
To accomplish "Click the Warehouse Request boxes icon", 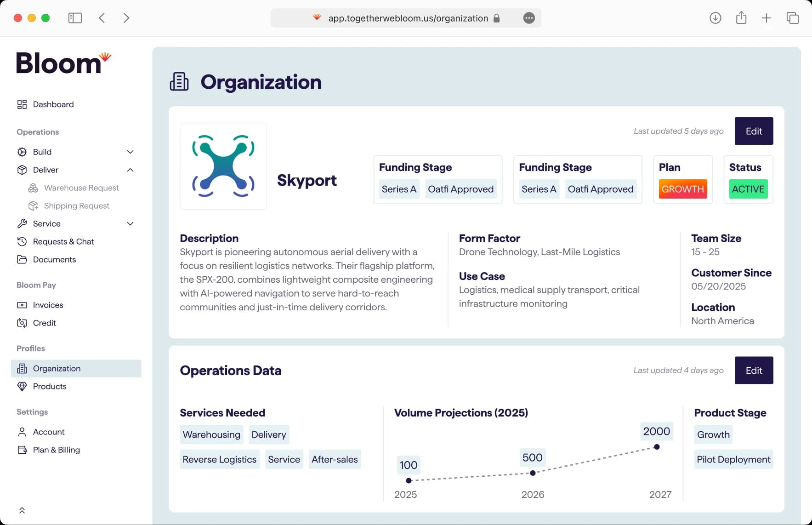I will [x=33, y=188].
